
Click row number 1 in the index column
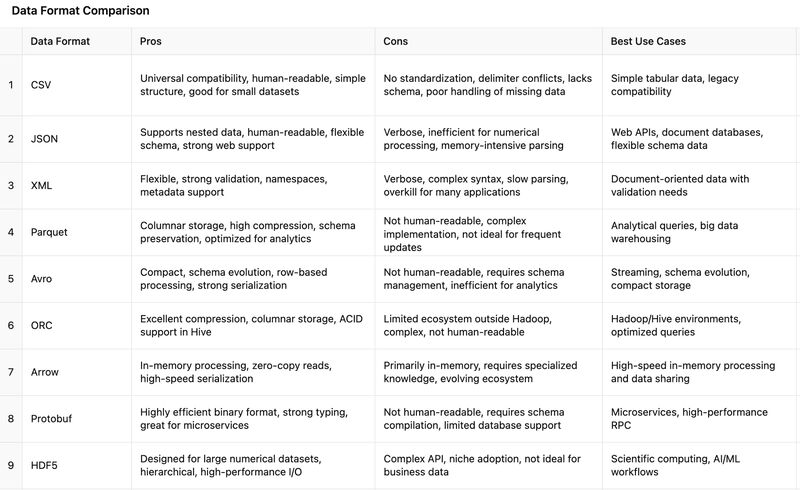click(x=11, y=85)
